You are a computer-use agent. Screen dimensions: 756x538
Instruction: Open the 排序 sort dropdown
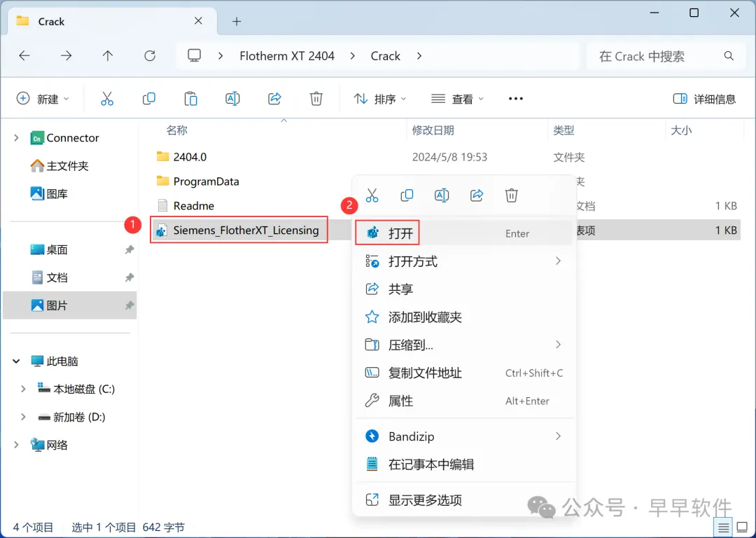[x=380, y=99]
